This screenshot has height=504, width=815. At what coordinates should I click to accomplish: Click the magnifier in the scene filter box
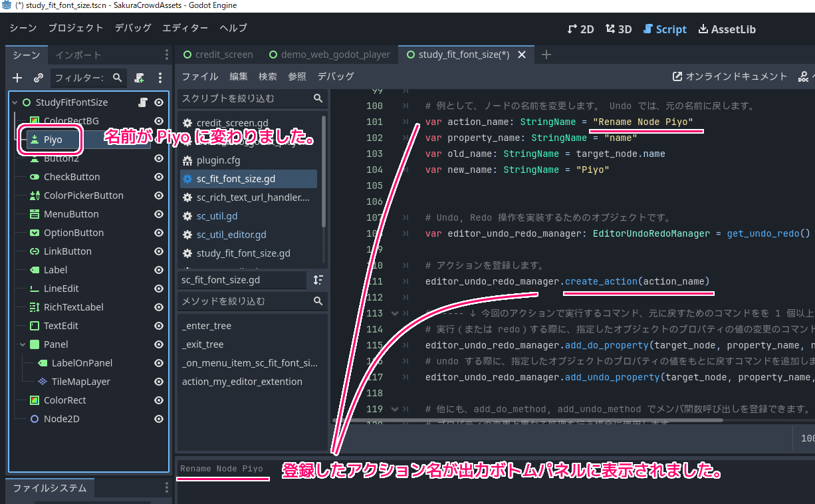pos(118,78)
